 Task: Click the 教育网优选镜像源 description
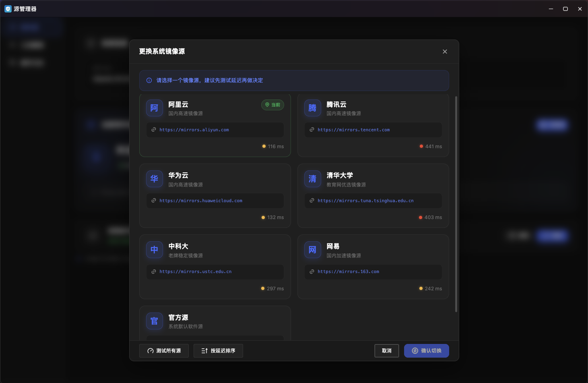coord(346,184)
